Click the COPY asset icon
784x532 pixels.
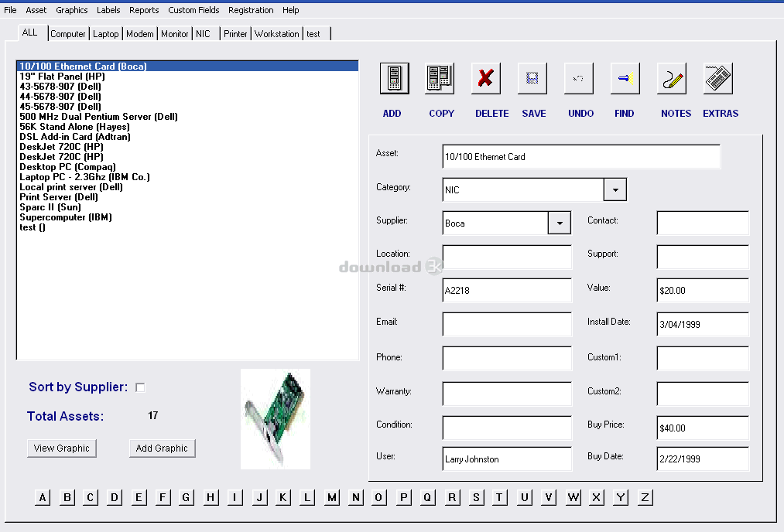click(440, 78)
